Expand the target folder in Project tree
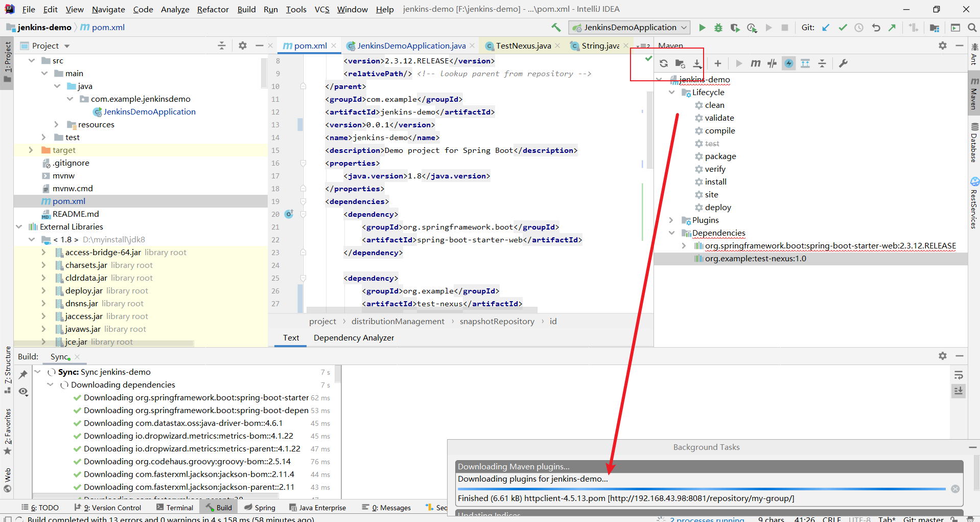This screenshot has width=980, height=522. [x=31, y=150]
